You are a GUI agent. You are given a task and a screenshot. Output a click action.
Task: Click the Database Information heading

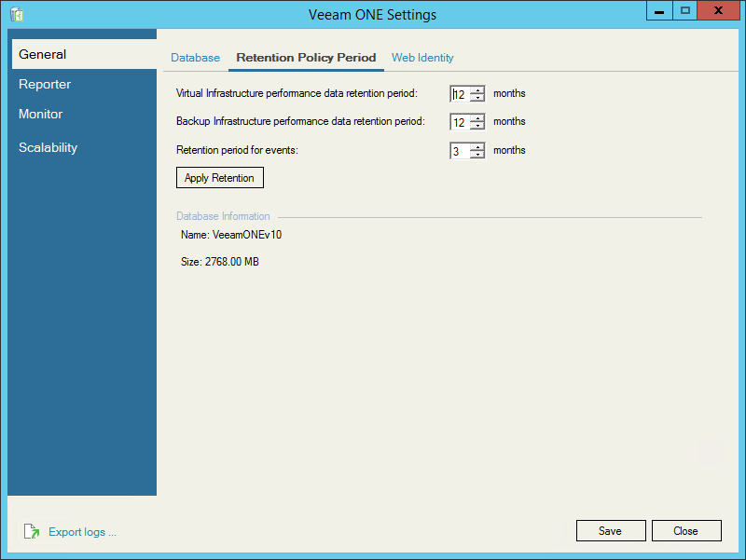[x=223, y=216]
